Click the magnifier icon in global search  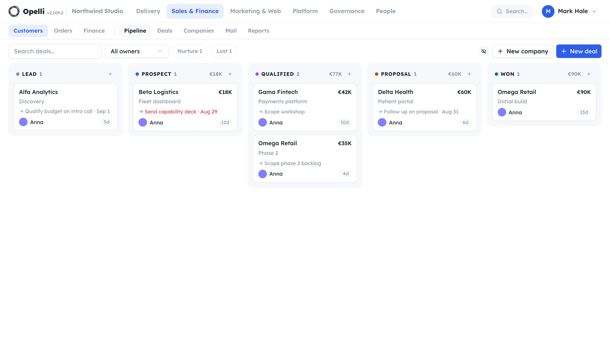click(499, 11)
